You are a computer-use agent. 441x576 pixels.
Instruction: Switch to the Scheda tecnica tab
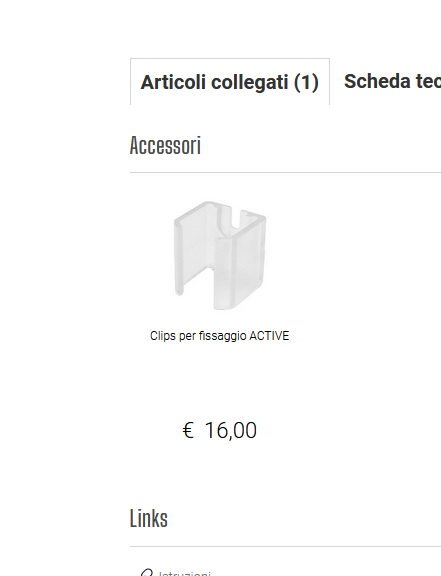[x=392, y=82]
